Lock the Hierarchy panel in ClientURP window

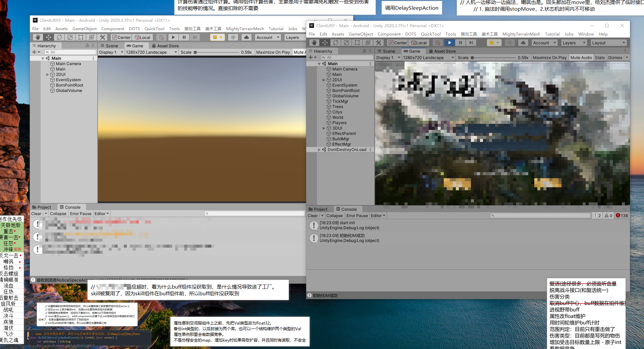364,51
